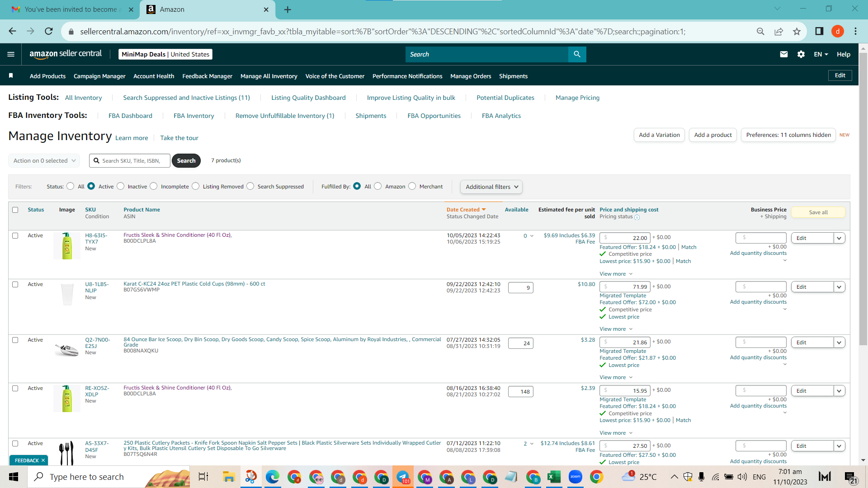Click the available quantity field showing 148
The width and height of the screenshot is (868, 488).
pos(521,392)
